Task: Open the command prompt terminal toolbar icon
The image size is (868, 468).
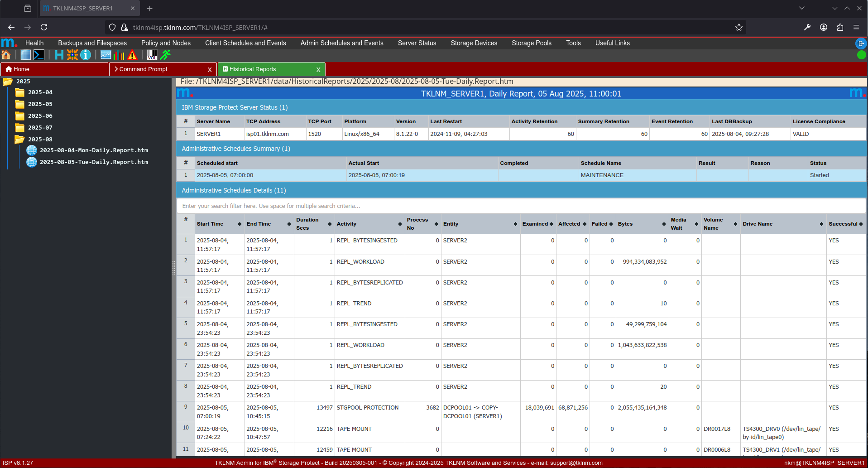Action: pos(39,55)
